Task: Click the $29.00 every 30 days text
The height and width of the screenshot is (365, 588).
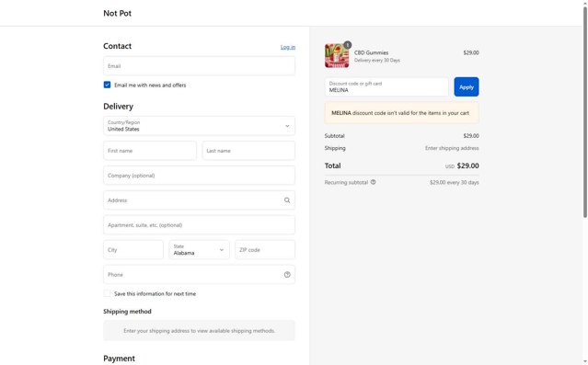Action: point(455,182)
